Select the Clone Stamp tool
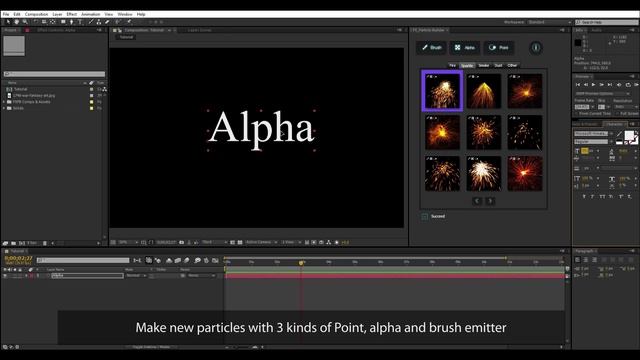640x360 pixels. pyautogui.click(x=99, y=22)
